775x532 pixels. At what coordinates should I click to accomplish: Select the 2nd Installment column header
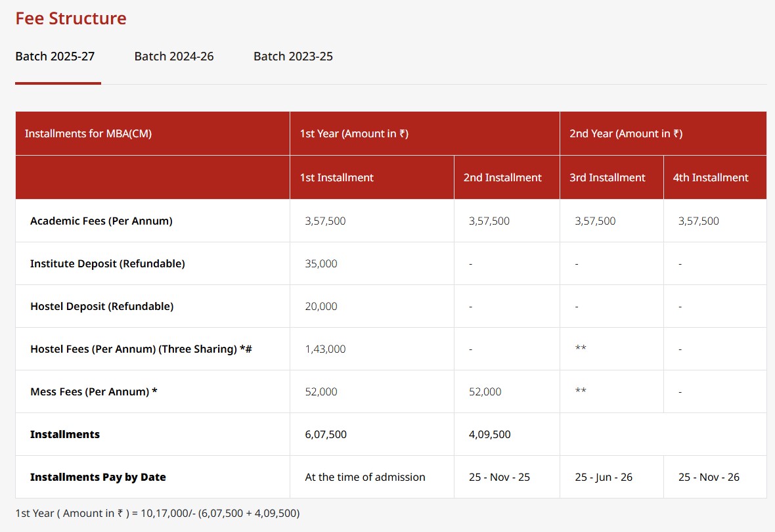click(502, 177)
